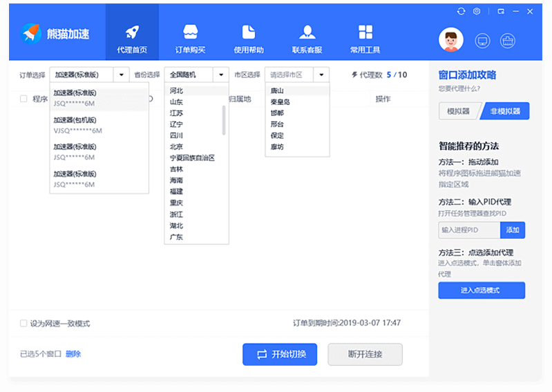Open the user avatar profile
This screenshot has height=392, width=552.
tap(451, 40)
